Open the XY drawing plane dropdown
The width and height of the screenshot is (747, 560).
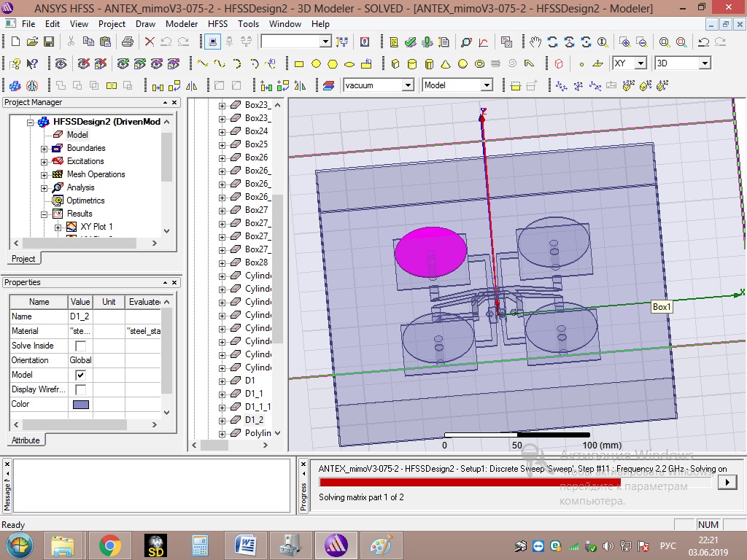point(640,63)
